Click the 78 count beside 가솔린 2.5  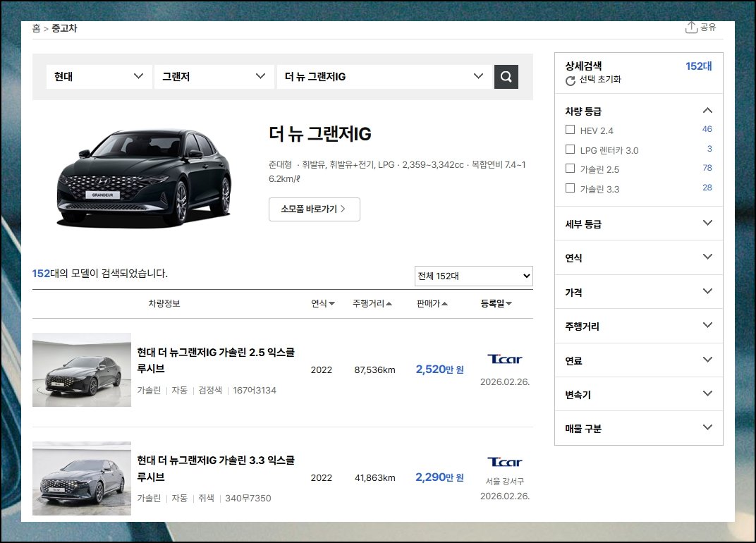707,168
